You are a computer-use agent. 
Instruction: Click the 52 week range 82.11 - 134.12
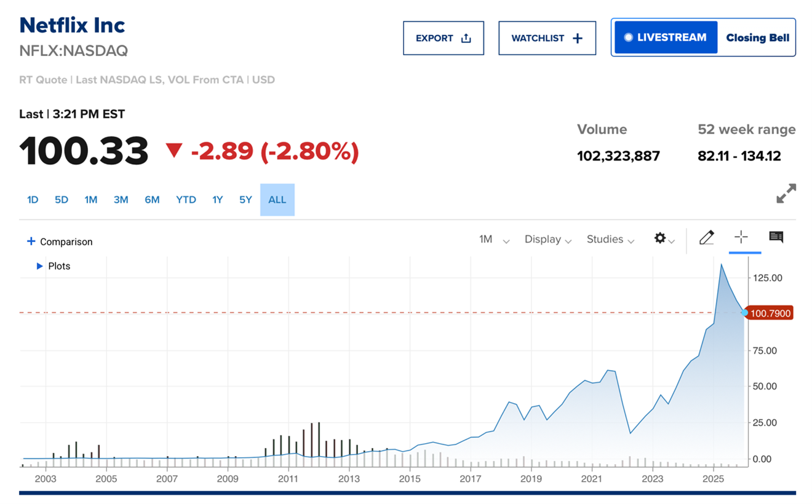point(739,156)
